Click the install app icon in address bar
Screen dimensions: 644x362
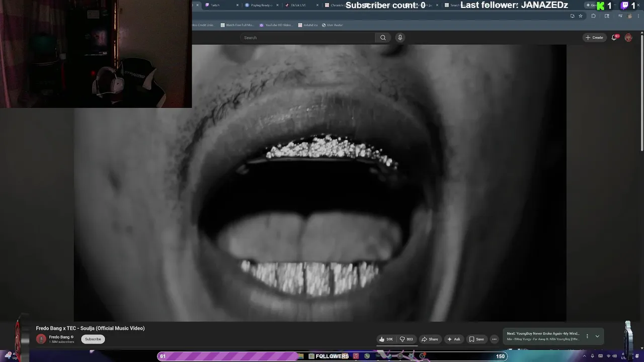pyautogui.click(x=572, y=16)
